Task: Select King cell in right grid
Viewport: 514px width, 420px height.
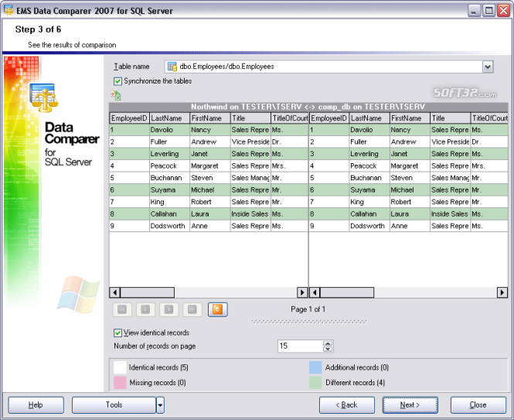Action: [369, 202]
